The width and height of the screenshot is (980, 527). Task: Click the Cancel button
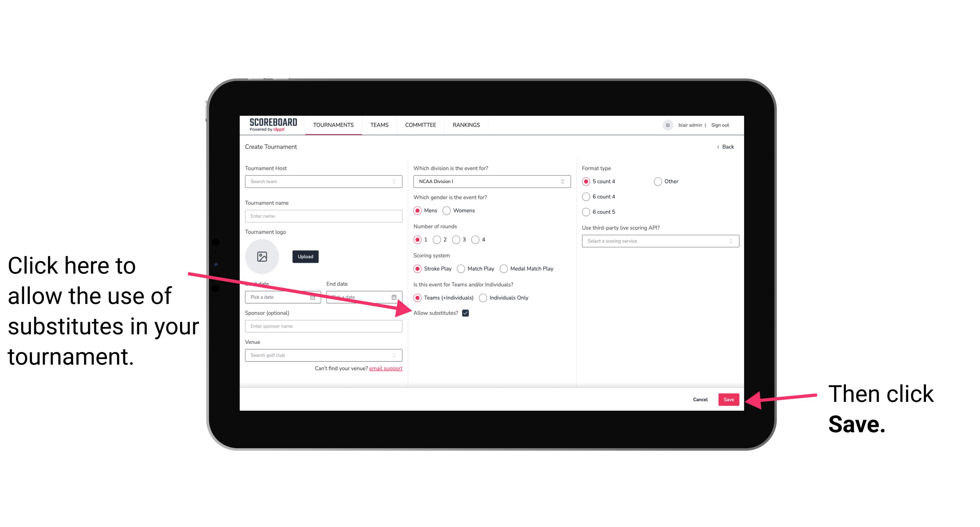[701, 399]
